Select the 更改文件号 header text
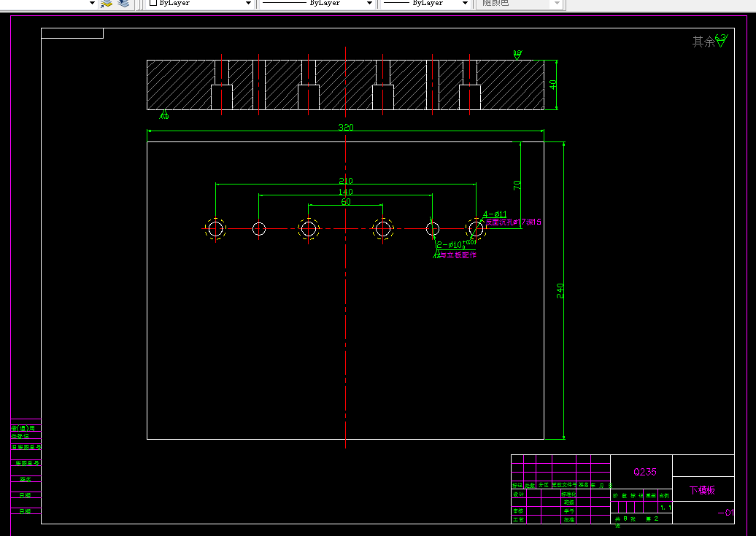756x536 pixels. click(564, 485)
